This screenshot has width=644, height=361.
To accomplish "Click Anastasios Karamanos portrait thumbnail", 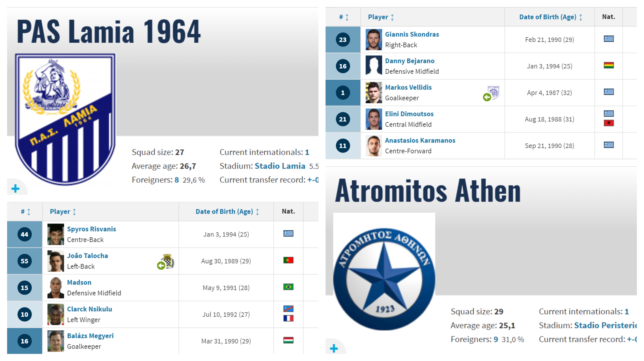I will [x=374, y=146].
